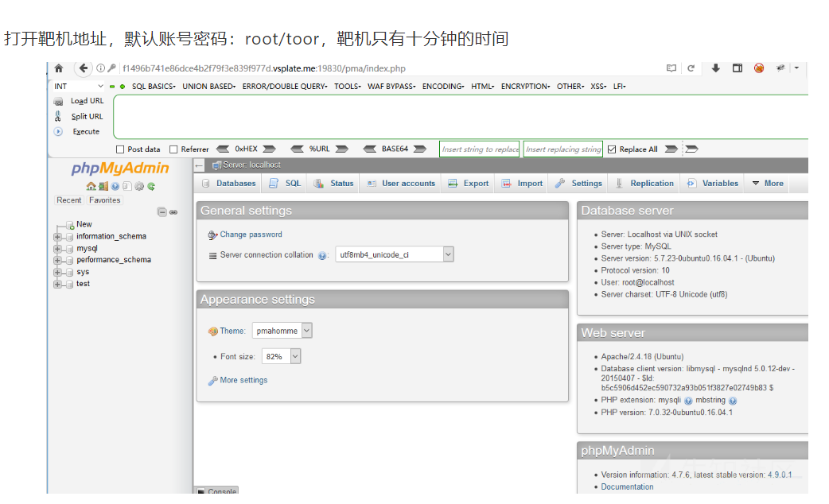Click the Insert string to replace field
The image size is (829, 504).
click(480, 149)
